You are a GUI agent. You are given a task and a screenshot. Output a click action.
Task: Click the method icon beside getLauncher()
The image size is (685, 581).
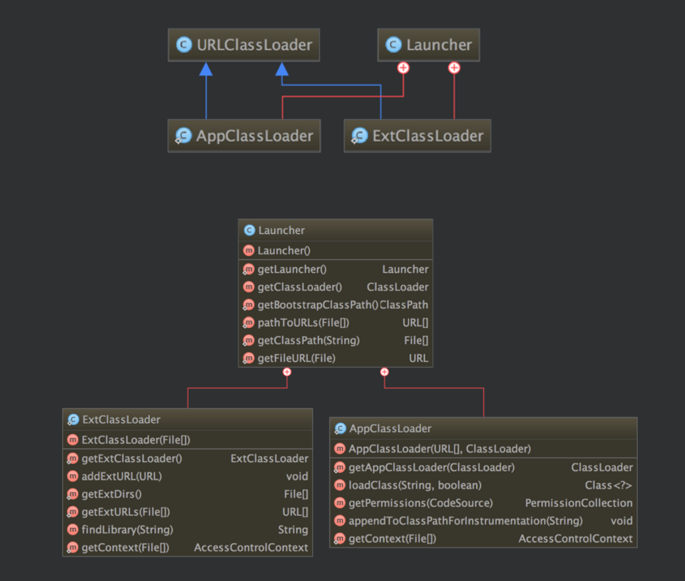click(x=248, y=269)
